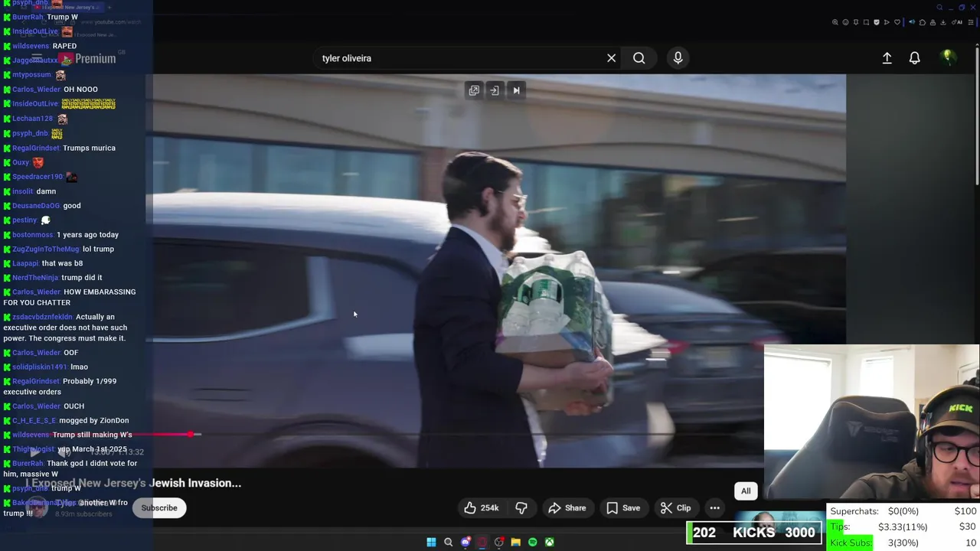The image size is (980, 551).
Task: Click chat username 'NerdTheNinja'
Action: [35, 278]
